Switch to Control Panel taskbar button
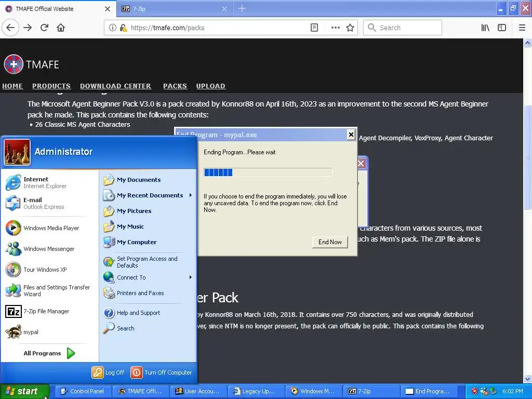 83,391
